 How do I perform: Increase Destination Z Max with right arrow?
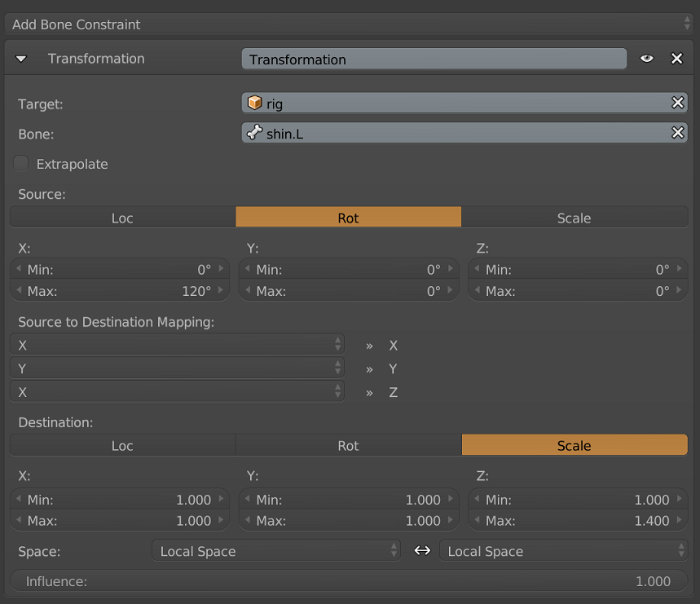coord(680,519)
